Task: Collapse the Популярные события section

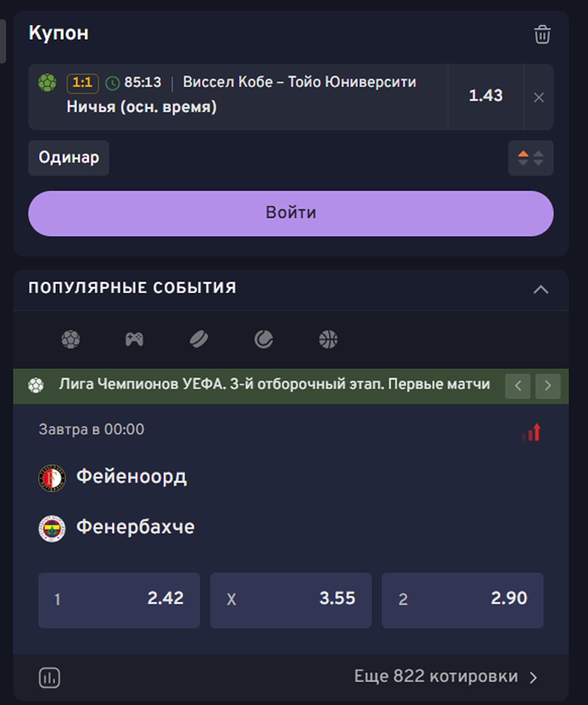Action: click(542, 289)
